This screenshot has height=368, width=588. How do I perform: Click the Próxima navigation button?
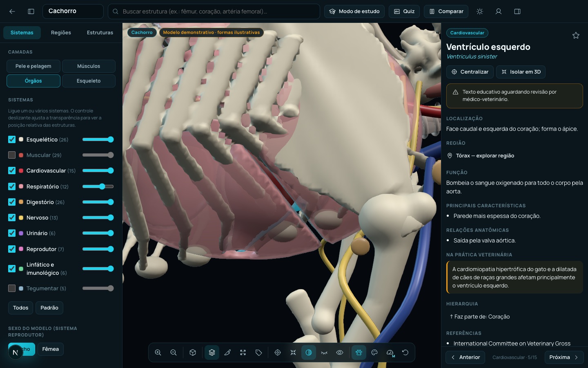tap(563, 357)
